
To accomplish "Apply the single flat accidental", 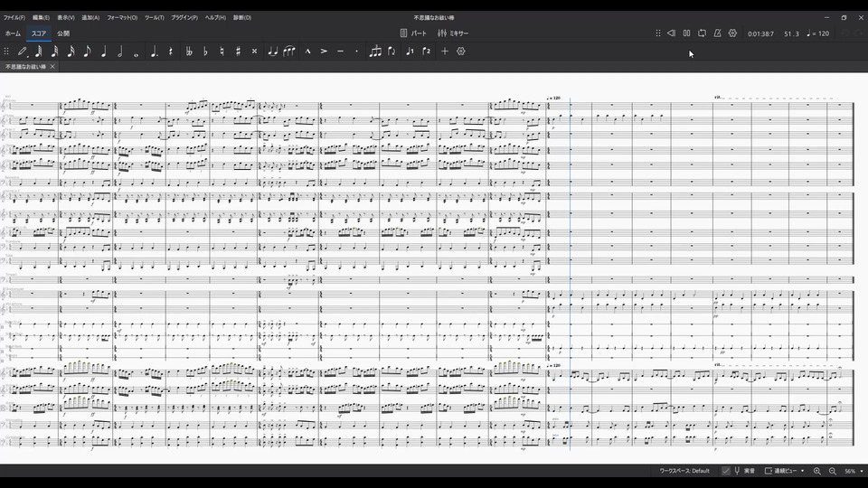I will tap(205, 52).
